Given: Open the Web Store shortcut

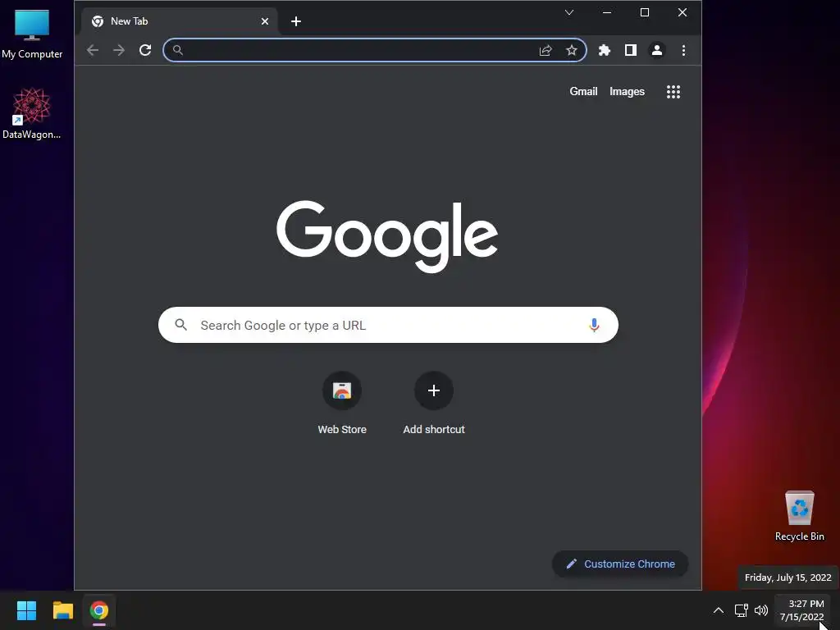Looking at the screenshot, I should click(x=342, y=402).
